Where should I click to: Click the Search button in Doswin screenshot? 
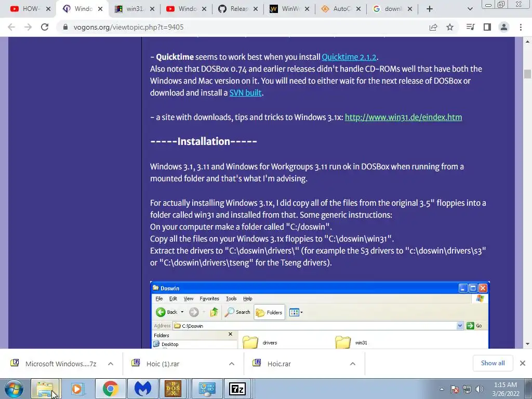(x=237, y=312)
